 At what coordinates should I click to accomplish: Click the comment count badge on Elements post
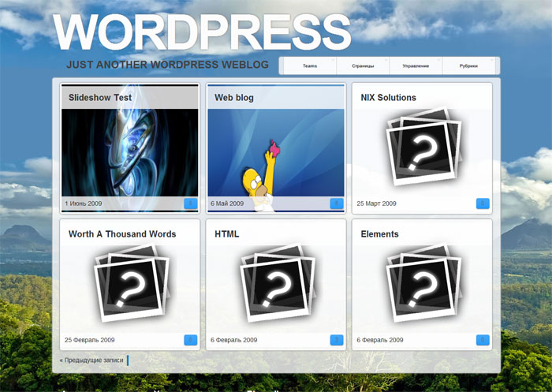pos(483,340)
